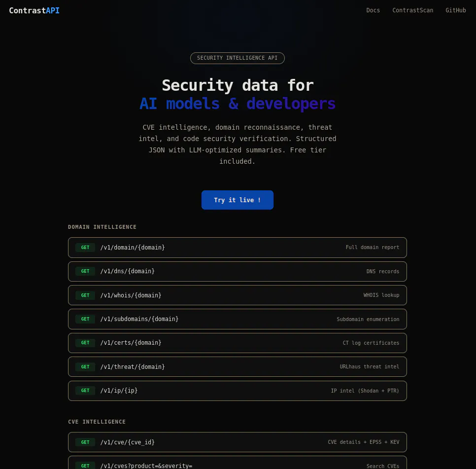
Task: Click the 'Search CVEs' description text
Action: [383, 466]
